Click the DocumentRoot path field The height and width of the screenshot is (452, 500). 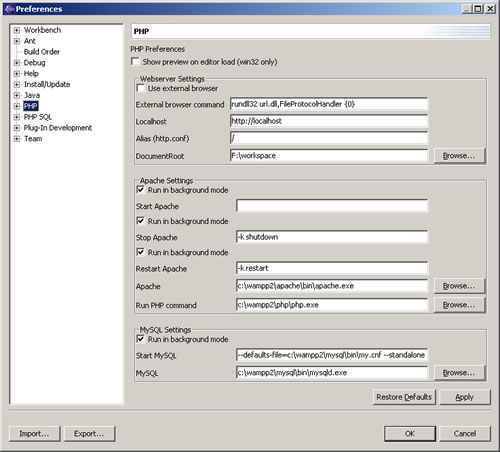(329, 156)
